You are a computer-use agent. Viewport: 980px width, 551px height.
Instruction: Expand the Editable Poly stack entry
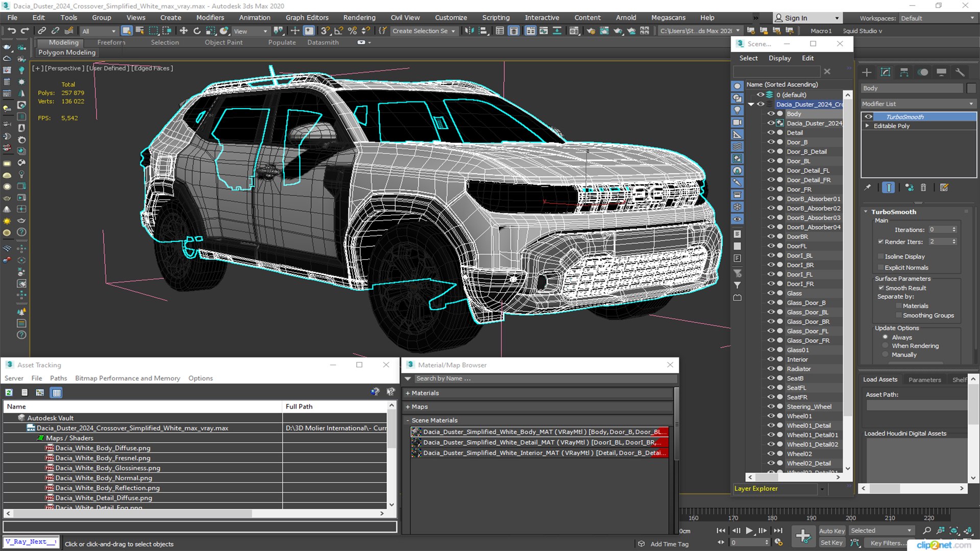tap(867, 126)
